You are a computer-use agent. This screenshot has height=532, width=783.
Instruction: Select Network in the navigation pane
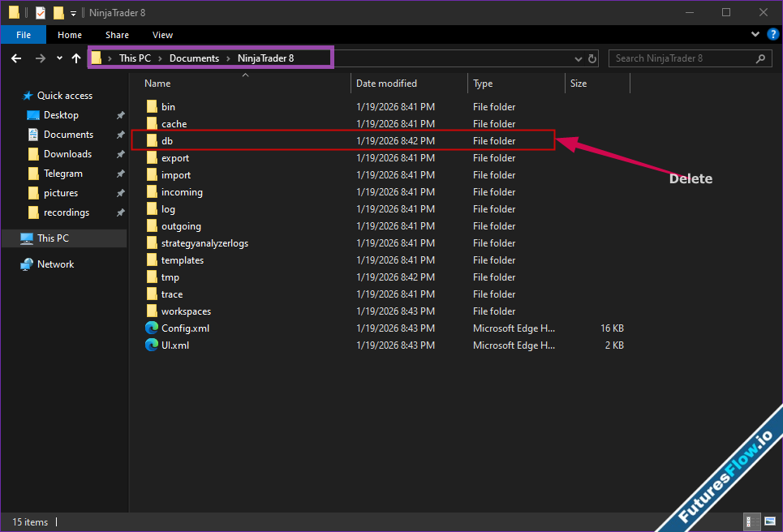coord(55,264)
